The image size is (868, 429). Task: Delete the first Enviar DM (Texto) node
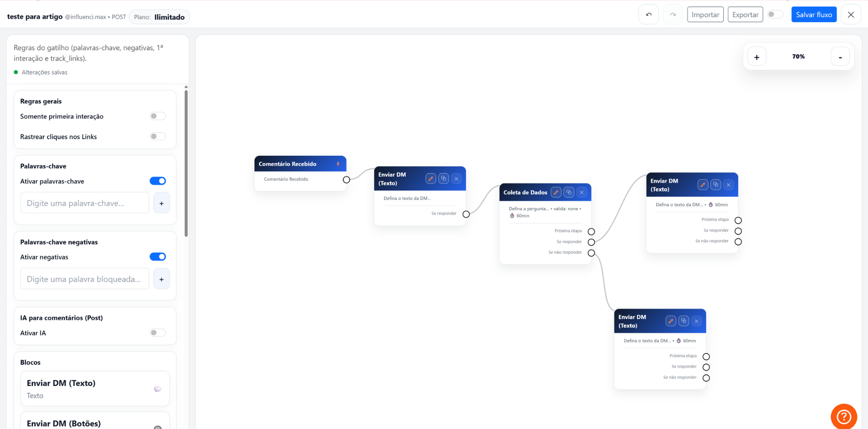[456, 179]
